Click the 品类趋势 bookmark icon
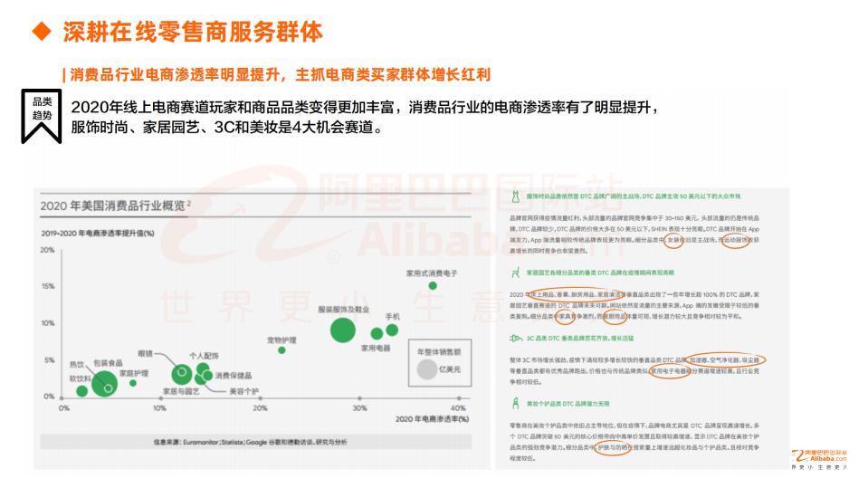This screenshot has height=488, width=868. 42,116
